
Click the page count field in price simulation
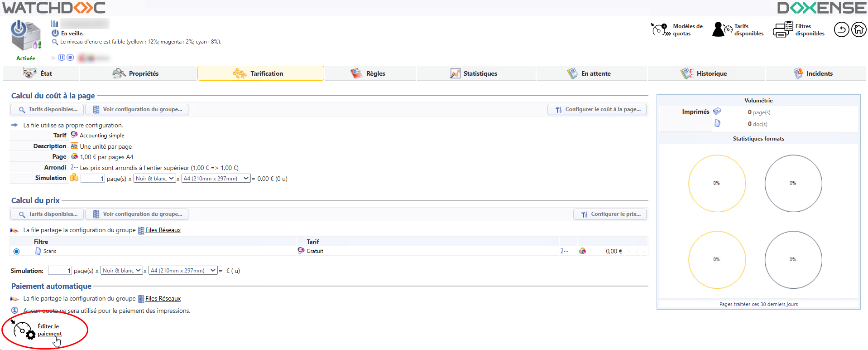60,271
